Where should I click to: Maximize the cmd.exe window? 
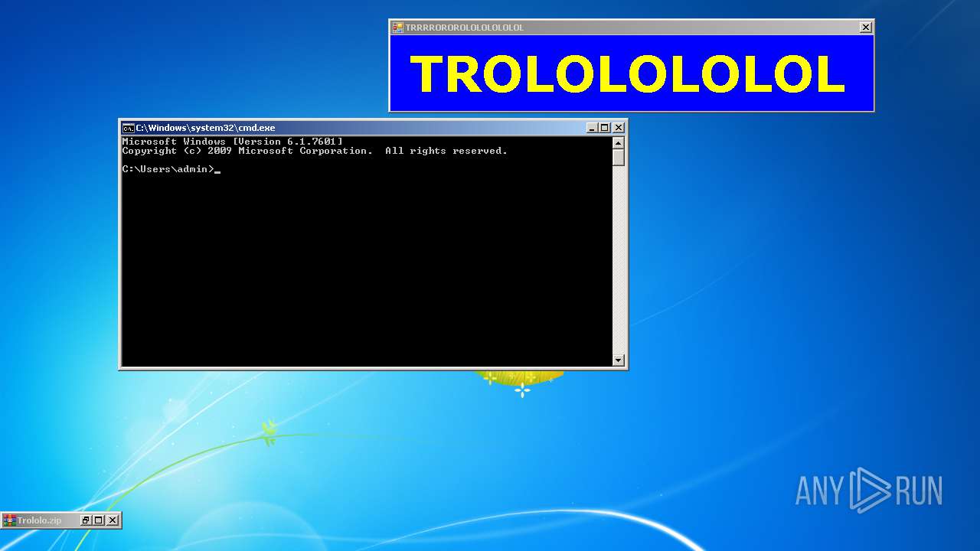(605, 128)
